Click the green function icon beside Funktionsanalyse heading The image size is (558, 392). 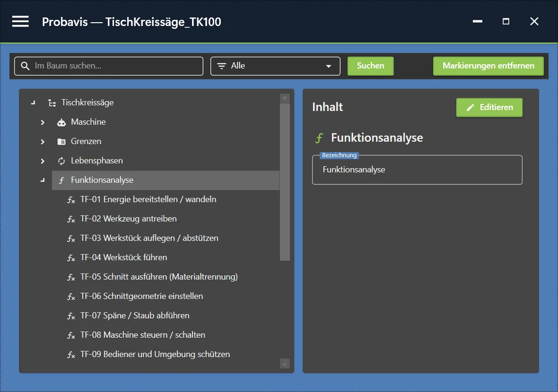(x=319, y=138)
